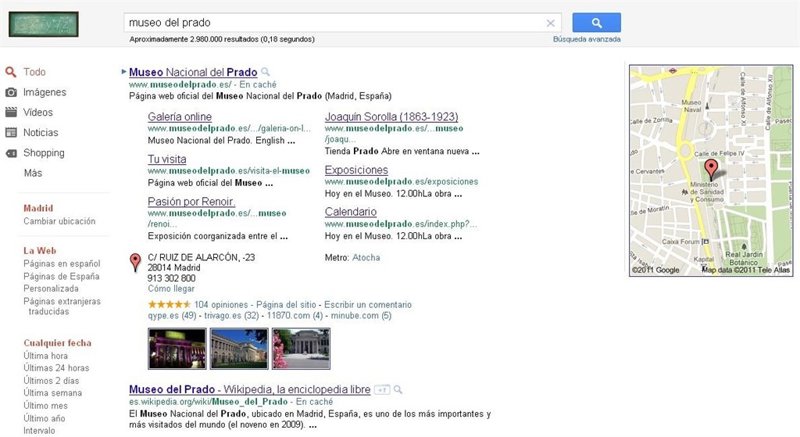Click Escribir un comentario
This screenshot has width=800, height=437.
(368, 305)
